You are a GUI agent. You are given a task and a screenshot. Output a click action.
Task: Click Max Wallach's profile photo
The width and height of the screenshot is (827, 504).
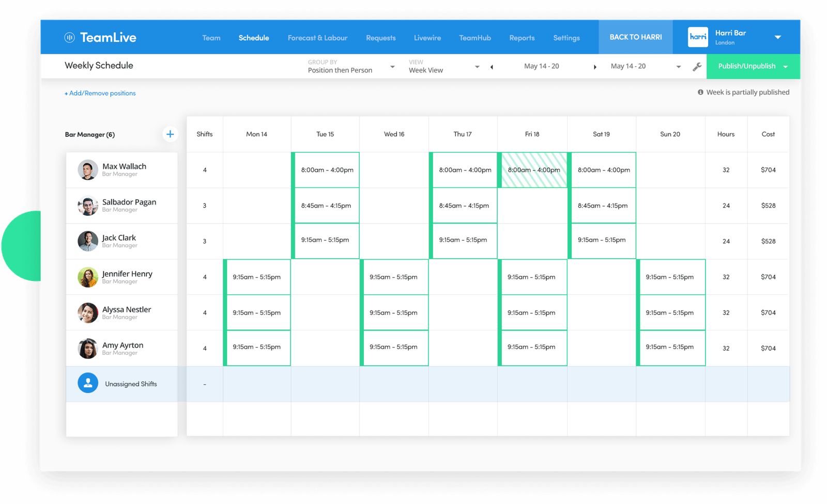tap(88, 170)
